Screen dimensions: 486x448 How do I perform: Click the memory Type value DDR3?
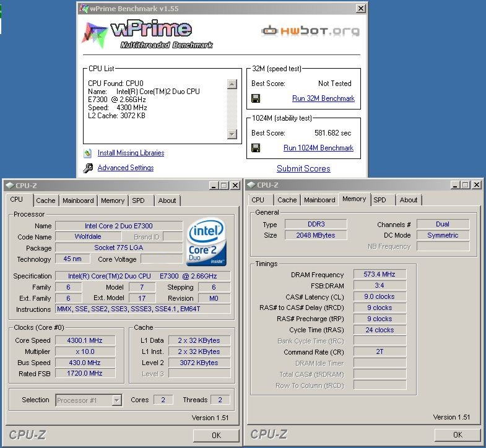point(316,224)
